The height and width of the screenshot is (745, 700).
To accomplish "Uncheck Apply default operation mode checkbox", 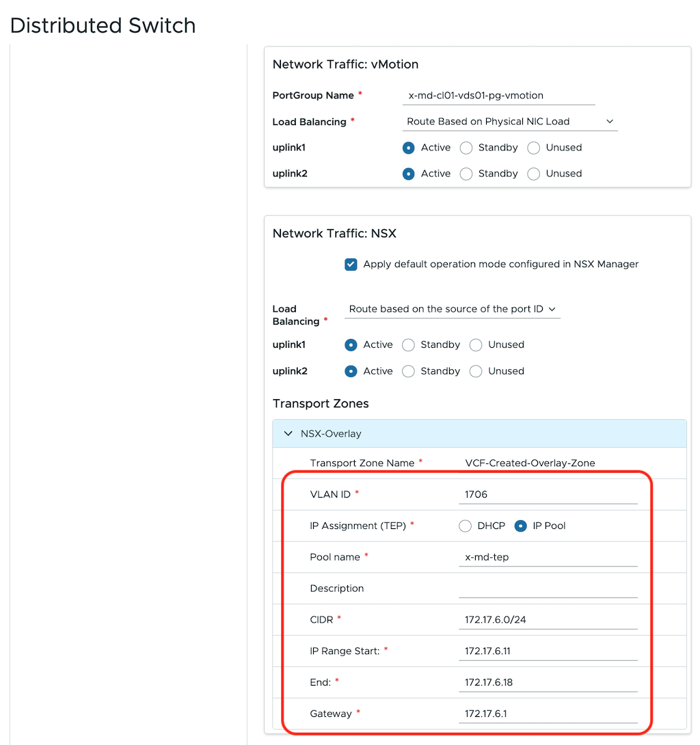I will pyautogui.click(x=351, y=265).
